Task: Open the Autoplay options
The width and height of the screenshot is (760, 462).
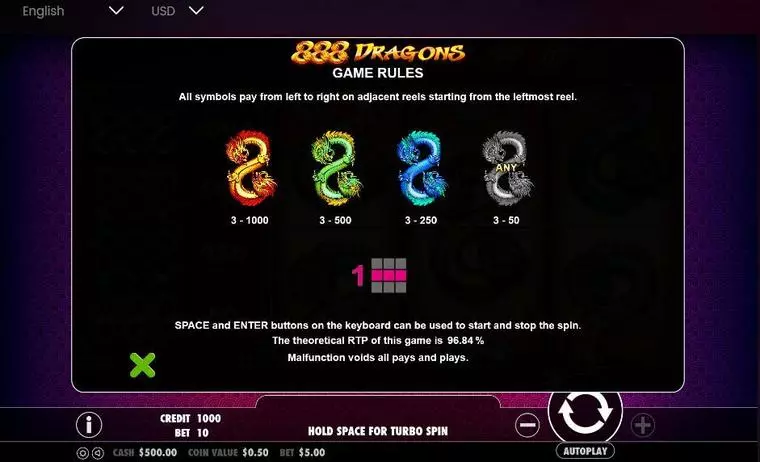Action: click(585, 451)
